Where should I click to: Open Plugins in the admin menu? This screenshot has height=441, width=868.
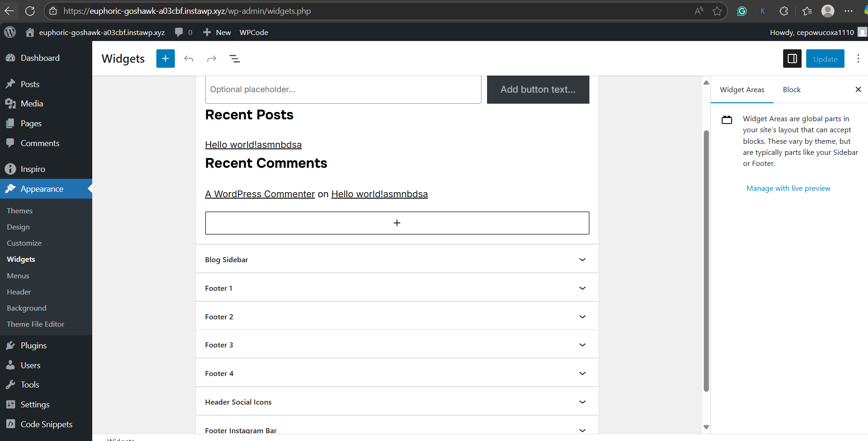coord(46,346)
